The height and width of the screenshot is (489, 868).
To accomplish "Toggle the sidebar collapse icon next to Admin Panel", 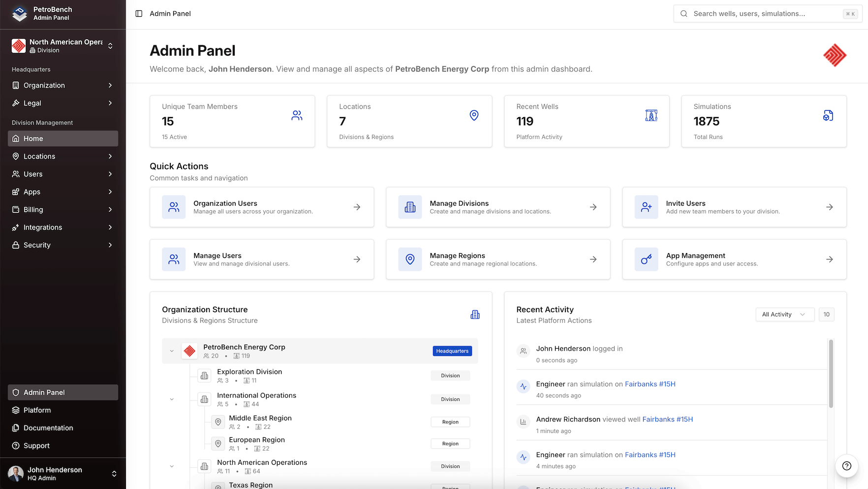I will tap(138, 13).
